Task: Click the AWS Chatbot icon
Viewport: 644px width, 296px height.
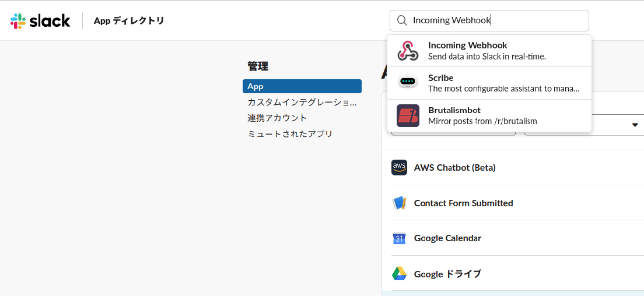Action: click(x=399, y=168)
